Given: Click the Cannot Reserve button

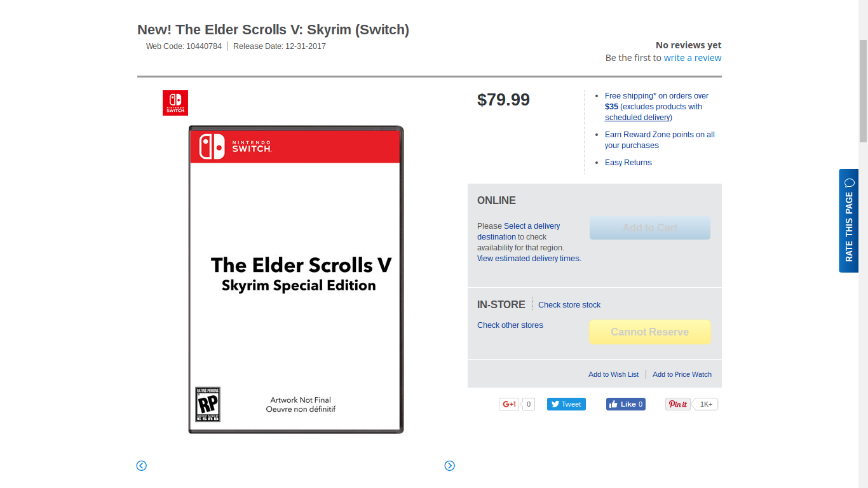Looking at the screenshot, I should pos(649,332).
